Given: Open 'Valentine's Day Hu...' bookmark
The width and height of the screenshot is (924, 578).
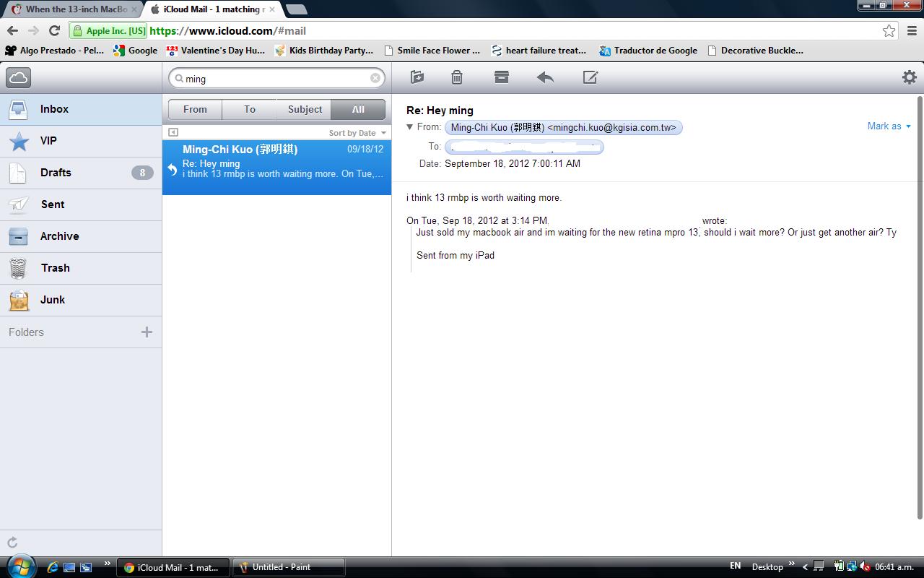Looking at the screenshot, I should point(216,51).
